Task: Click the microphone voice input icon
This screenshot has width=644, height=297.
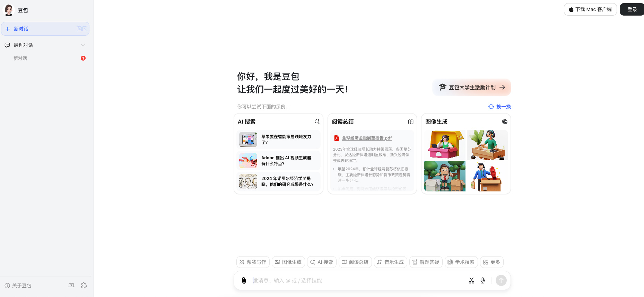Action: coord(483,280)
